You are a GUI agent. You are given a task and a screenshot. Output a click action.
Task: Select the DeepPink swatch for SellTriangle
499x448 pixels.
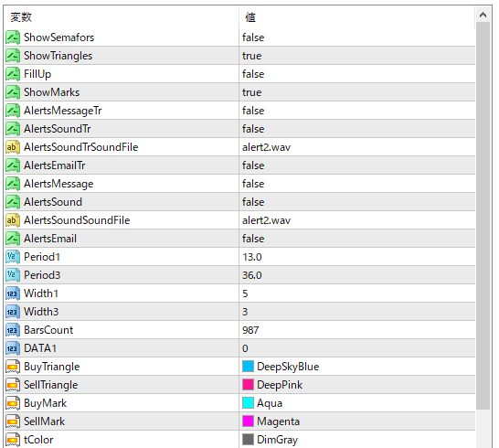click(x=248, y=385)
